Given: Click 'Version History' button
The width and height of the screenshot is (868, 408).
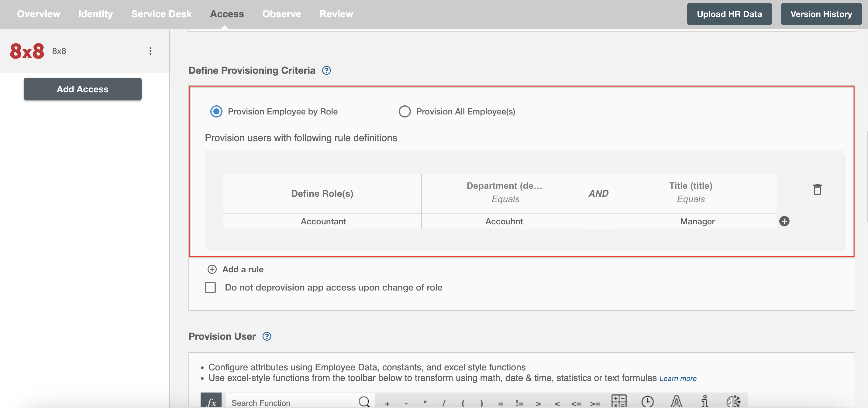Looking at the screenshot, I should (821, 14).
